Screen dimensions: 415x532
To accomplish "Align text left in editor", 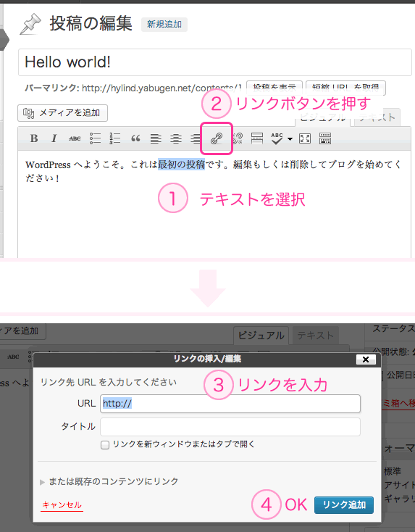I will point(156,138).
